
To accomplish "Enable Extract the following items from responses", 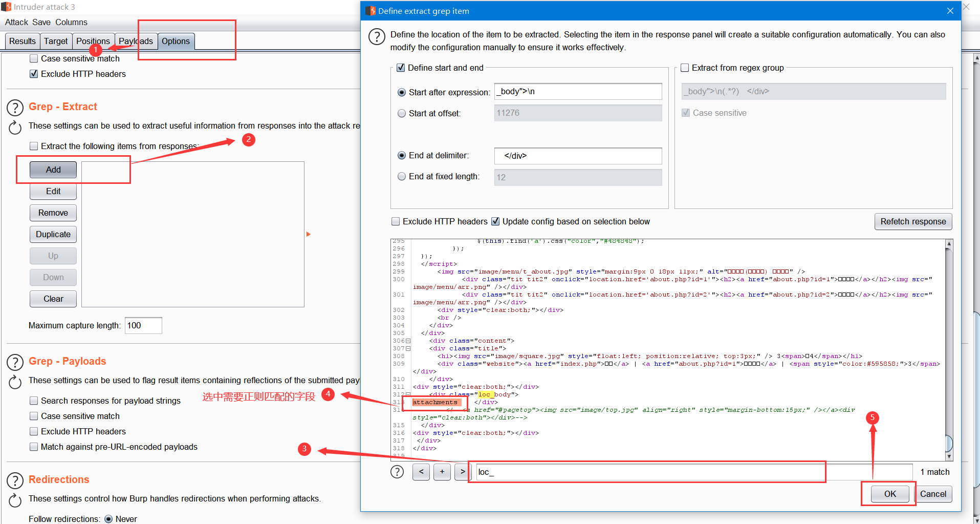I will point(34,146).
